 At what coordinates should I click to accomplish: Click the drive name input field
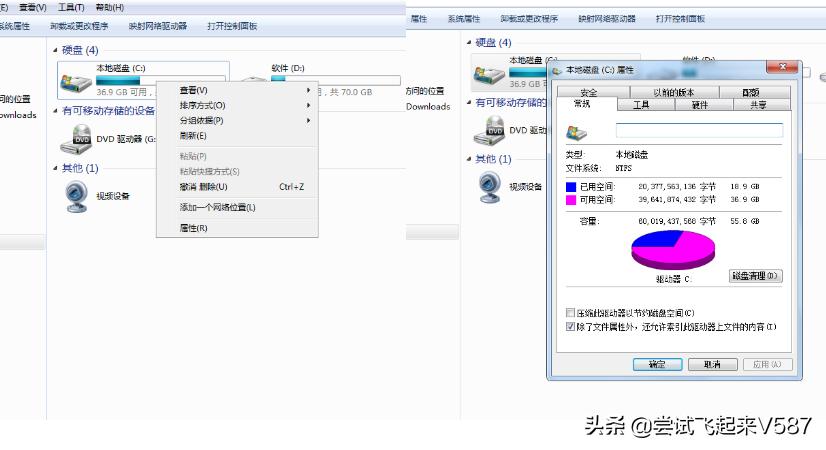(x=700, y=131)
